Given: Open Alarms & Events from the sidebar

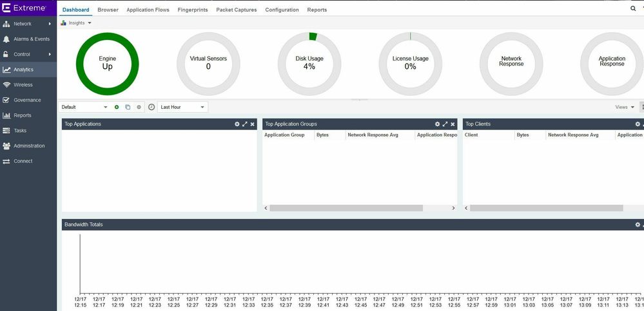Looking at the screenshot, I should pyautogui.click(x=28, y=39).
